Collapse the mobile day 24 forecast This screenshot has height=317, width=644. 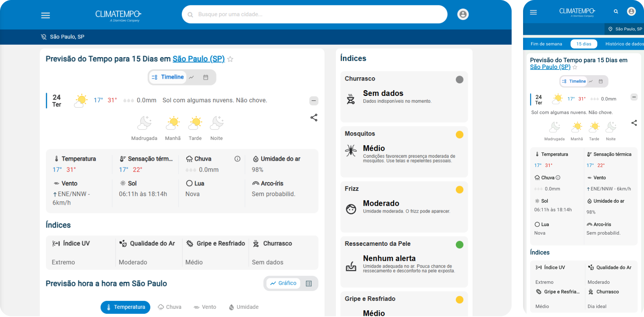pos(634,97)
